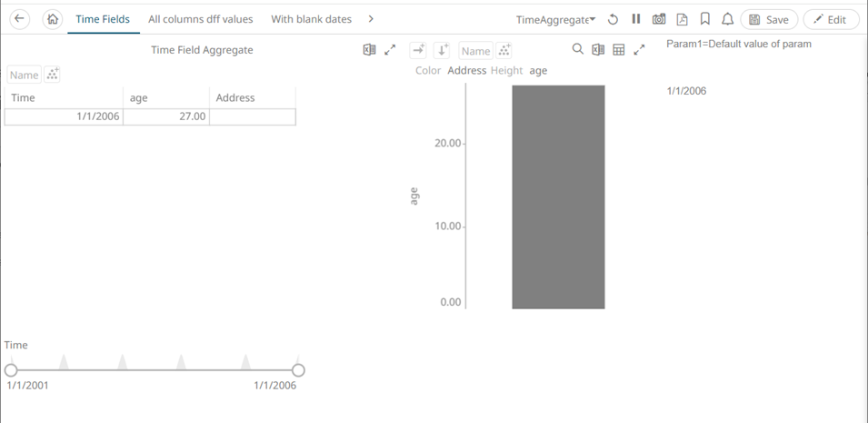Click the 27.00 cell in the table
The image size is (868, 423).
(x=166, y=117)
